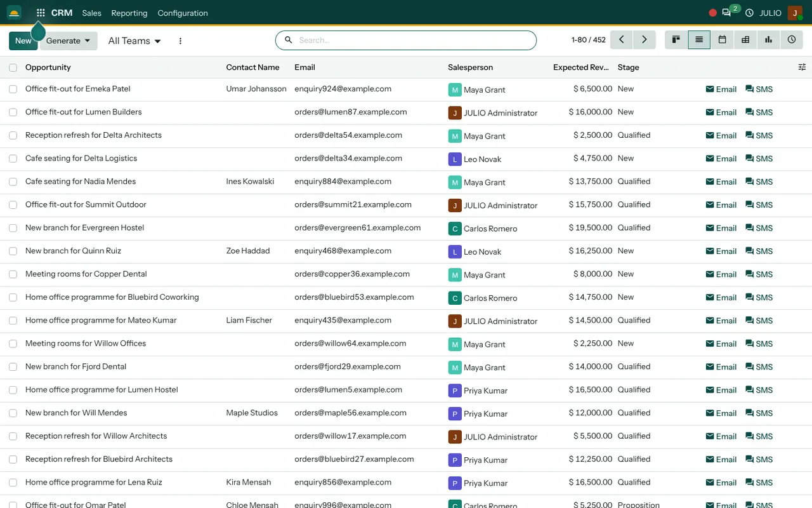Switch to List view

click(x=699, y=40)
